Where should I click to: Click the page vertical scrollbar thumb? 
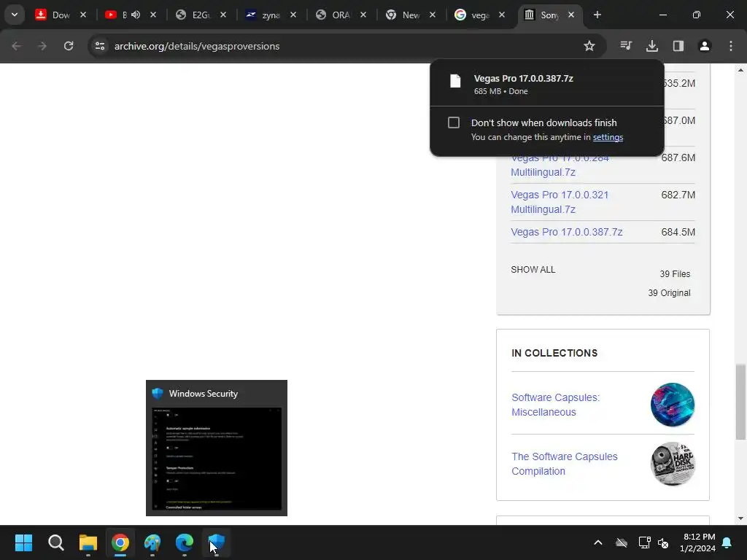coord(740,402)
